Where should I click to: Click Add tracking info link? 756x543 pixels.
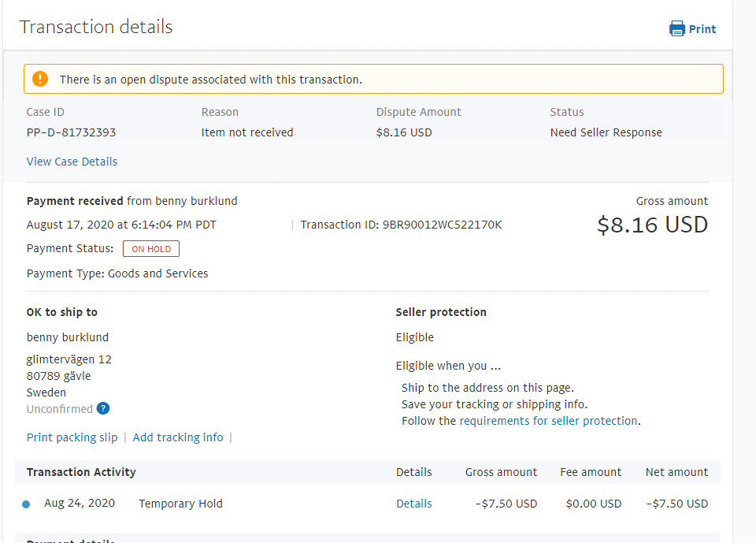178,437
